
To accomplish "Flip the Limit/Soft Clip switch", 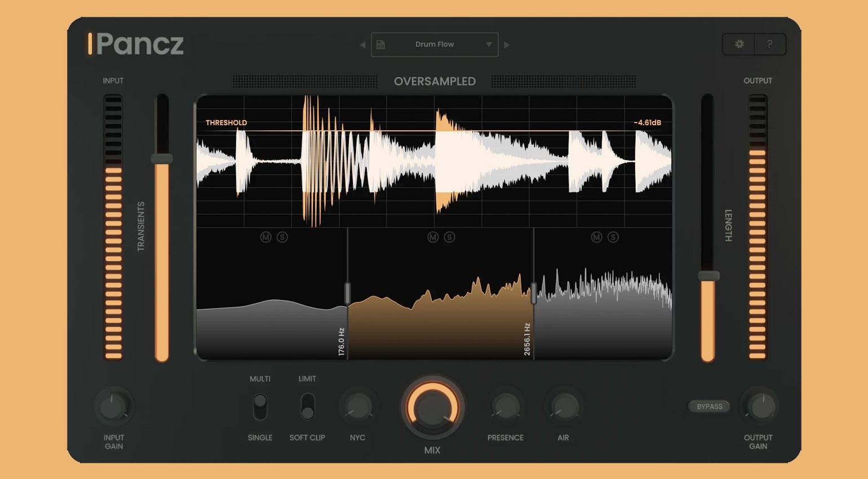I will point(307,407).
